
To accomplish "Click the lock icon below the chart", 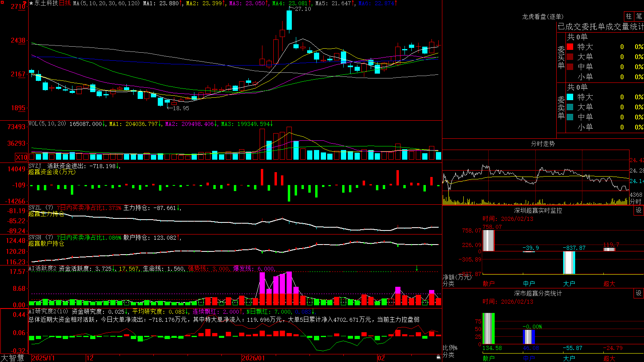I will pos(439,357).
